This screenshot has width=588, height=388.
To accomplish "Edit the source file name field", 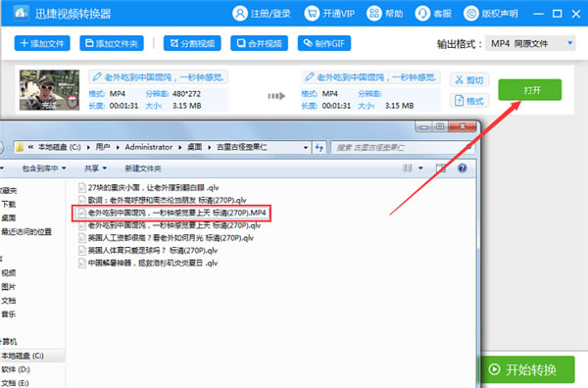I will click(158, 77).
